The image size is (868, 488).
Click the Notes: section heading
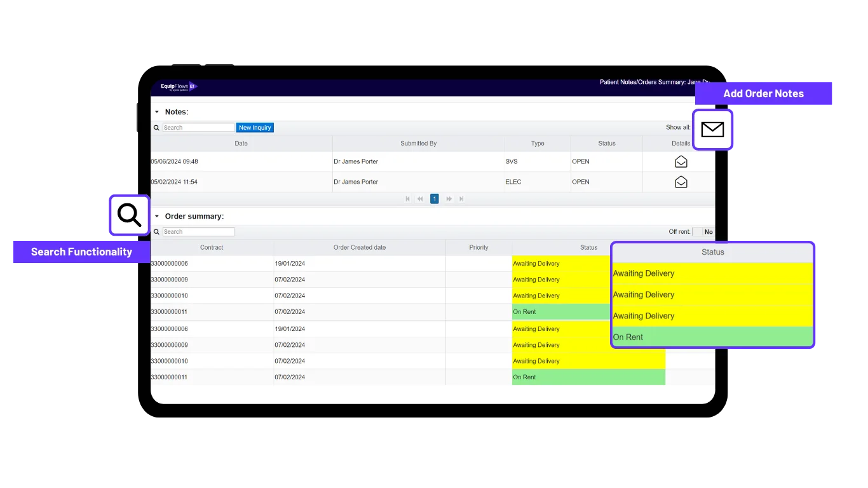177,112
